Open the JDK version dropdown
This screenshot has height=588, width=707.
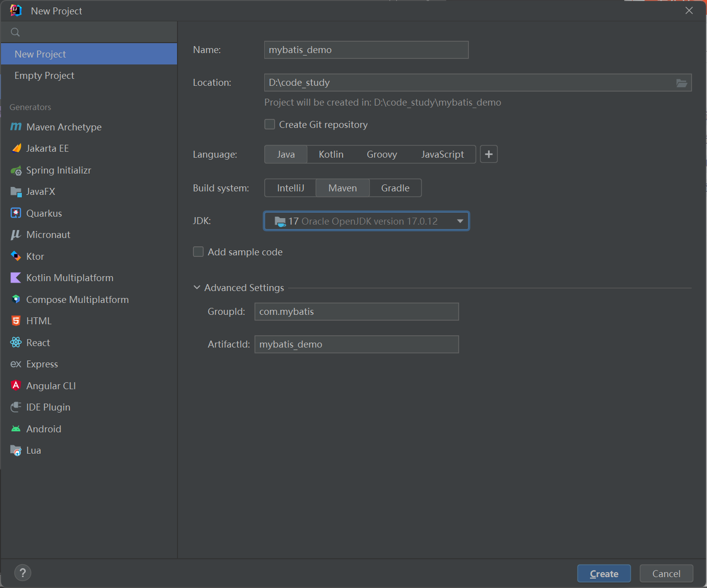pyautogui.click(x=366, y=221)
